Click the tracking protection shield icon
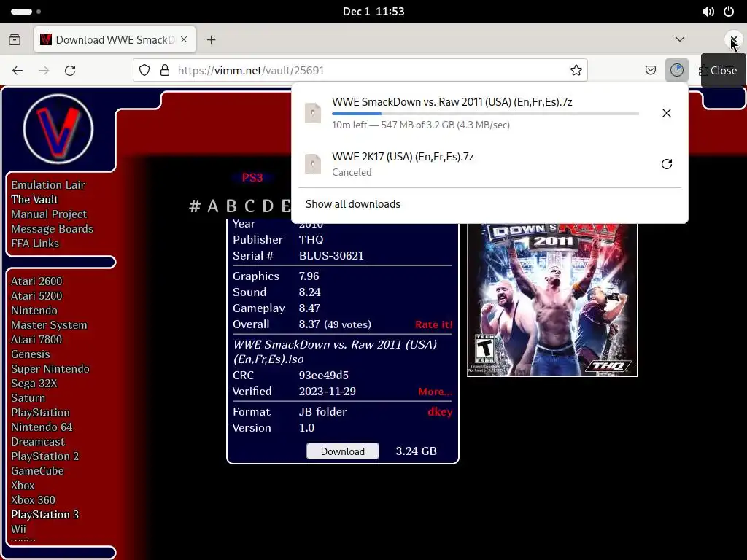The height and width of the screenshot is (560, 747). point(144,71)
